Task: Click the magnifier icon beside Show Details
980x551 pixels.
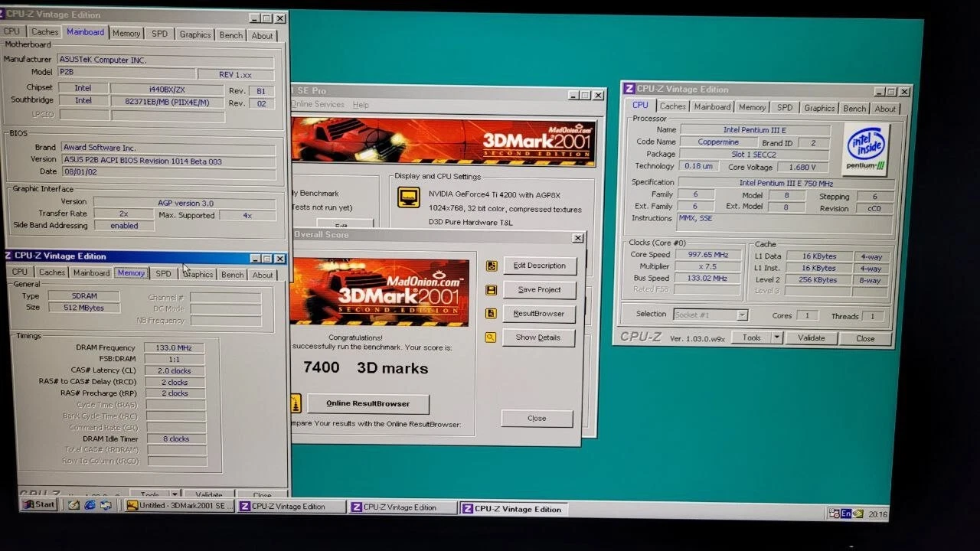Action: coord(491,337)
